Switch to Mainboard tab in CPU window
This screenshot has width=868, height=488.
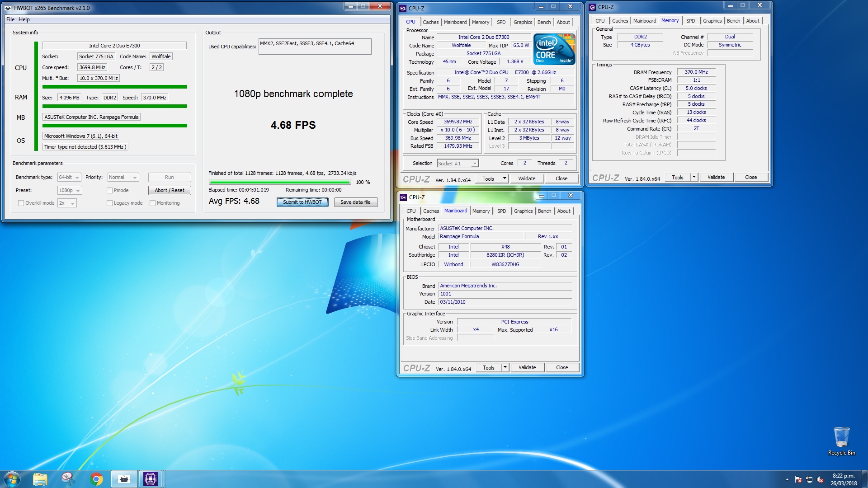455,22
